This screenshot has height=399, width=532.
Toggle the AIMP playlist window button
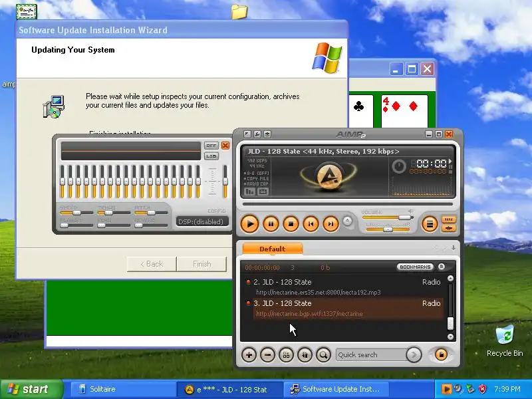click(430, 223)
